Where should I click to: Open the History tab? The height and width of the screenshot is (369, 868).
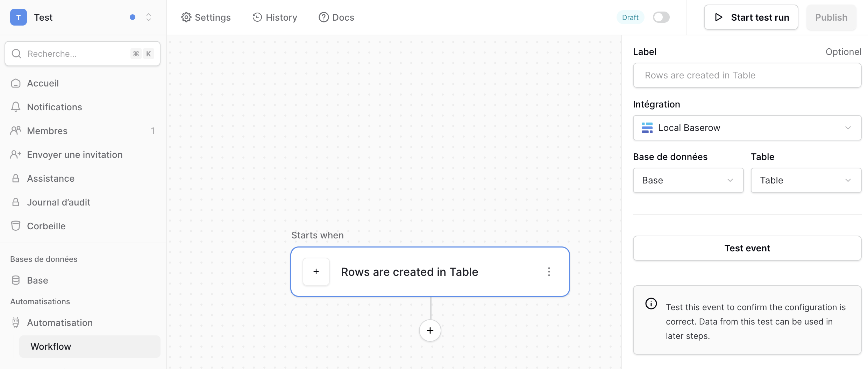[275, 17]
